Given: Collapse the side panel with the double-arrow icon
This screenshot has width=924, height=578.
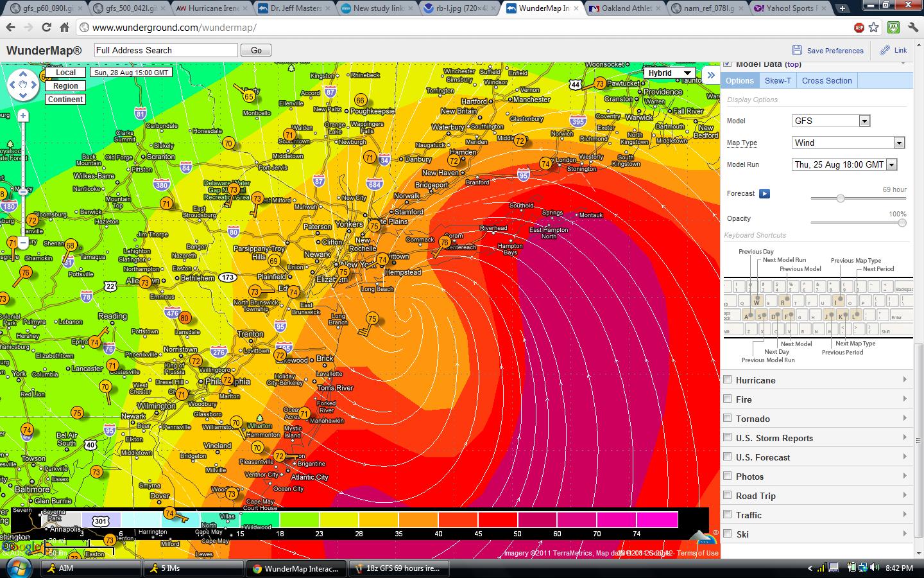Looking at the screenshot, I should tap(711, 74).
